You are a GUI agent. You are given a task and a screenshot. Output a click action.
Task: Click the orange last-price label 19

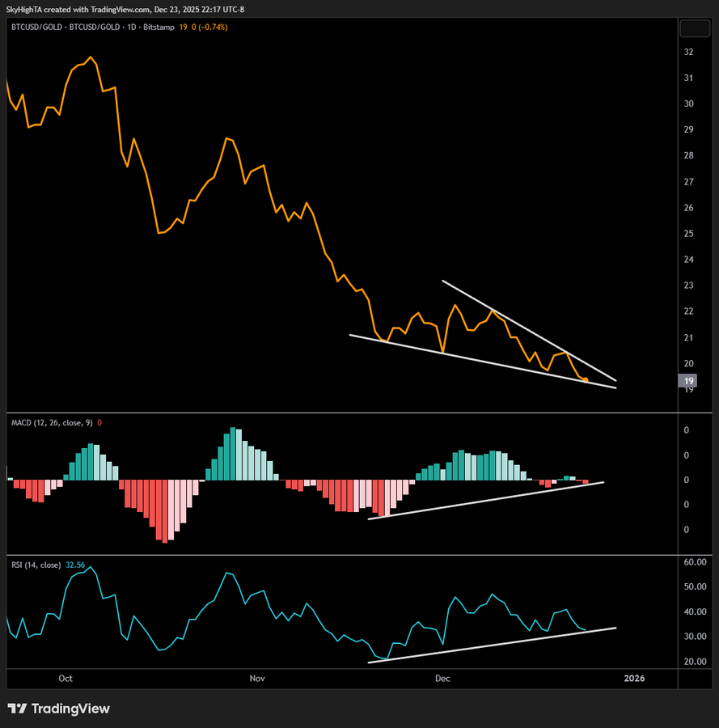(x=688, y=380)
